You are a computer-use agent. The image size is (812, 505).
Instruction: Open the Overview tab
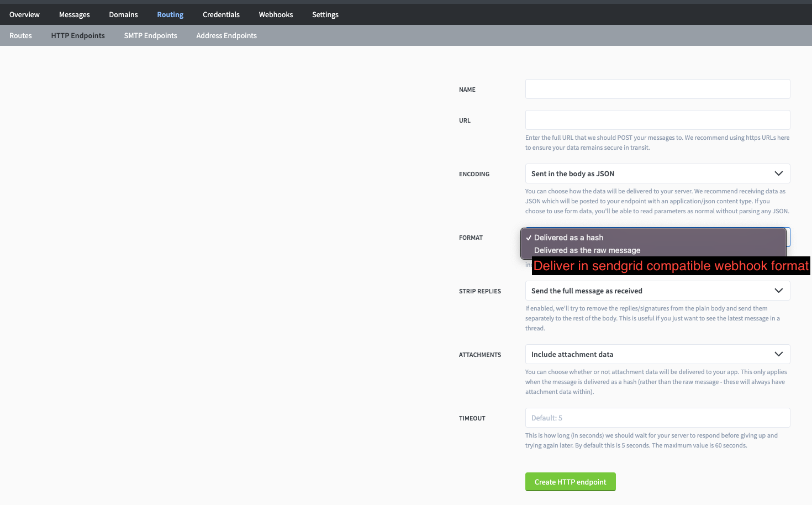click(24, 14)
